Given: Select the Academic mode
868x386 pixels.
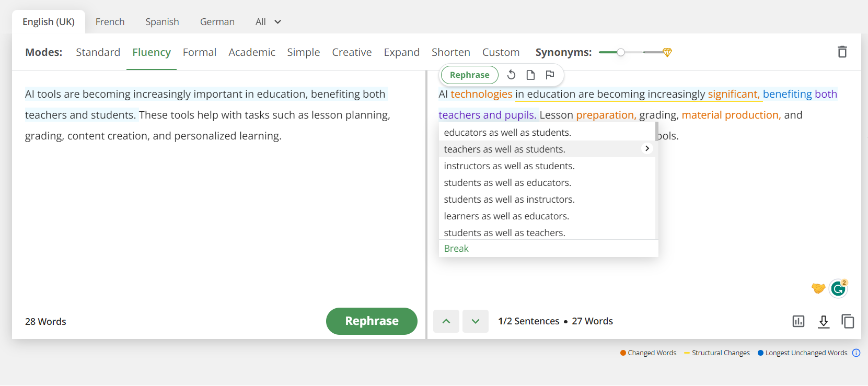Looking at the screenshot, I should [251, 52].
